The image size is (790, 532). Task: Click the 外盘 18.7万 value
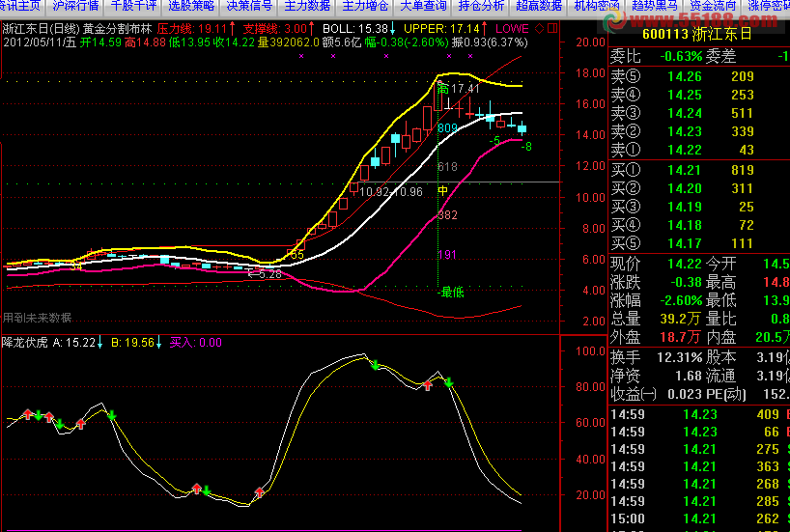tap(680, 337)
